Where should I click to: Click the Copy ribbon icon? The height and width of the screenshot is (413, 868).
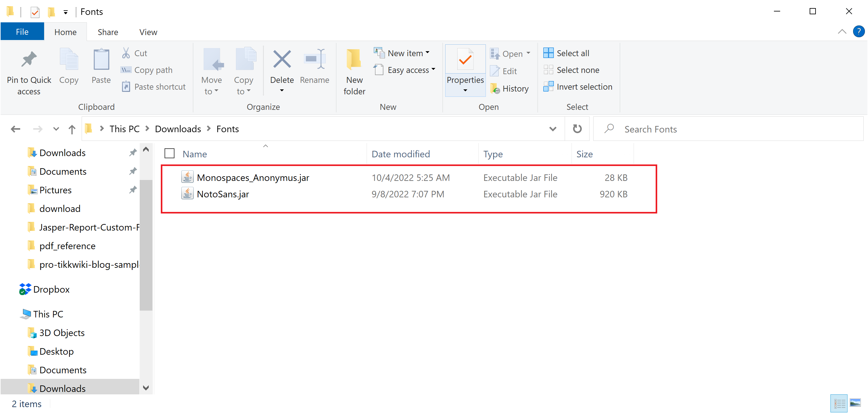coord(69,59)
